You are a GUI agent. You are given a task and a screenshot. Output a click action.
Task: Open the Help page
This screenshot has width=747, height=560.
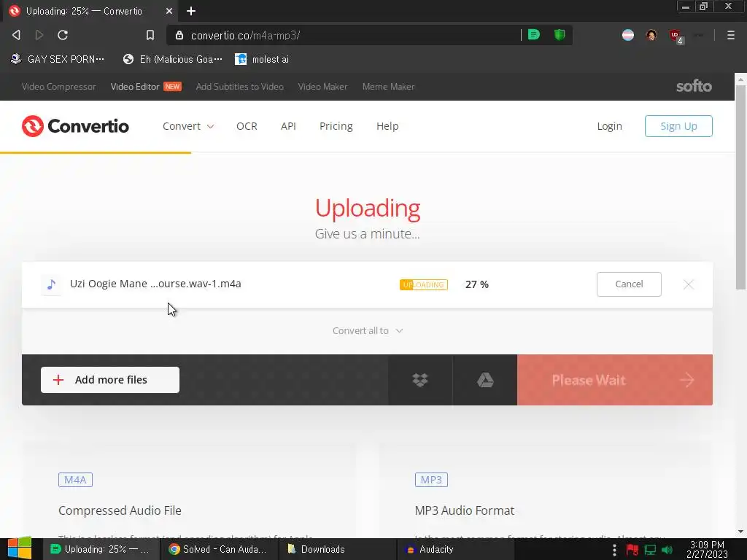(x=387, y=126)
